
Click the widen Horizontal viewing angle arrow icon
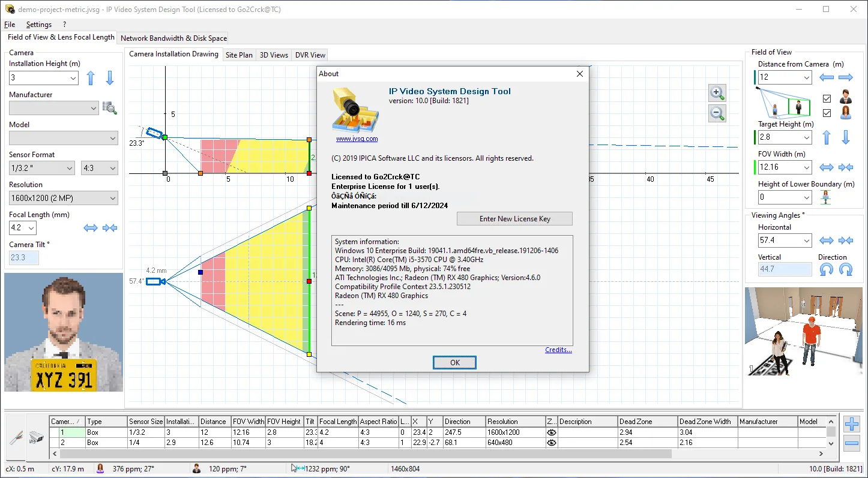click(x=827, y=240)
